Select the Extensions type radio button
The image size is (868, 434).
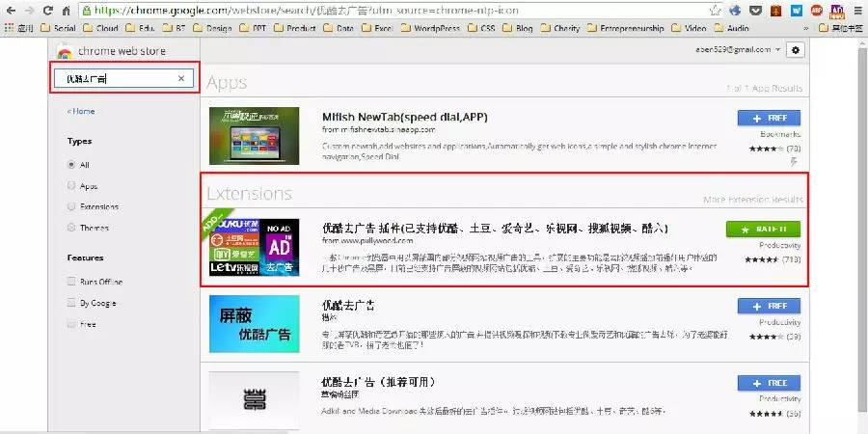coord(71,206)
